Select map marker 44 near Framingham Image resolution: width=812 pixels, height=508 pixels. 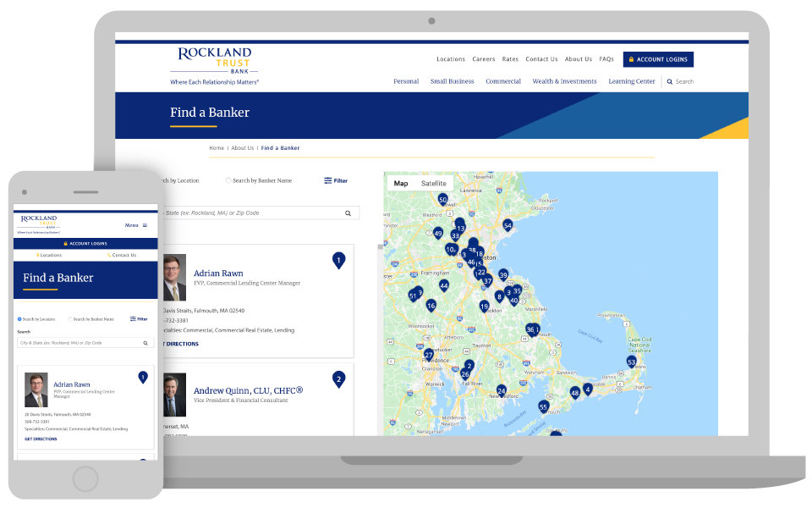click(444, 285)
